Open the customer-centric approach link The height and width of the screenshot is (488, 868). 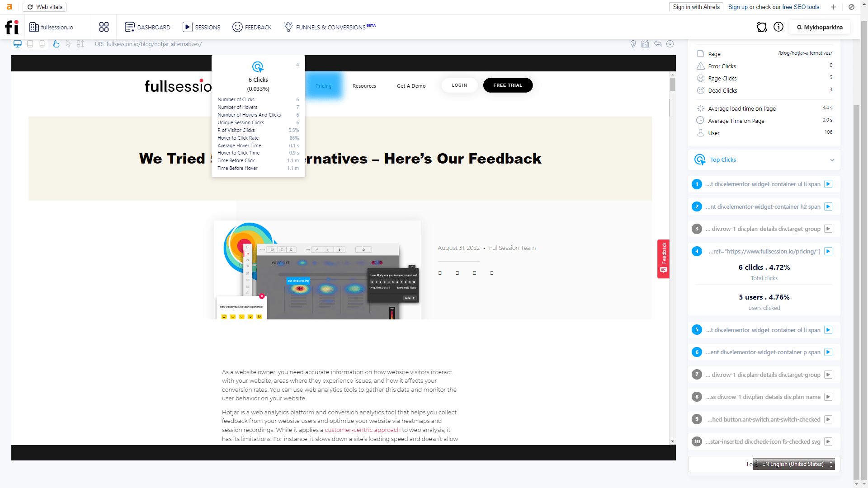tap(362, 430)
